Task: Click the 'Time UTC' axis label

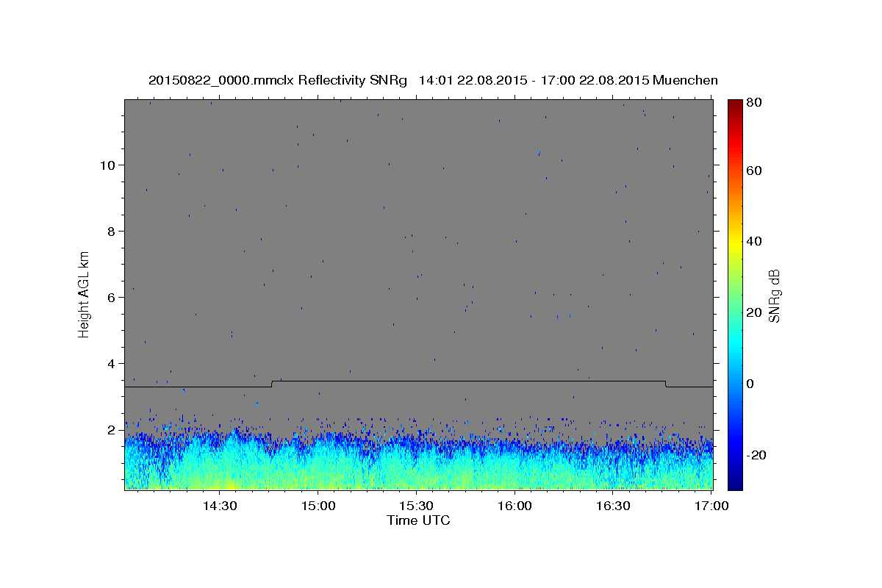Action: pyautogui.click(x=418, y=521)
